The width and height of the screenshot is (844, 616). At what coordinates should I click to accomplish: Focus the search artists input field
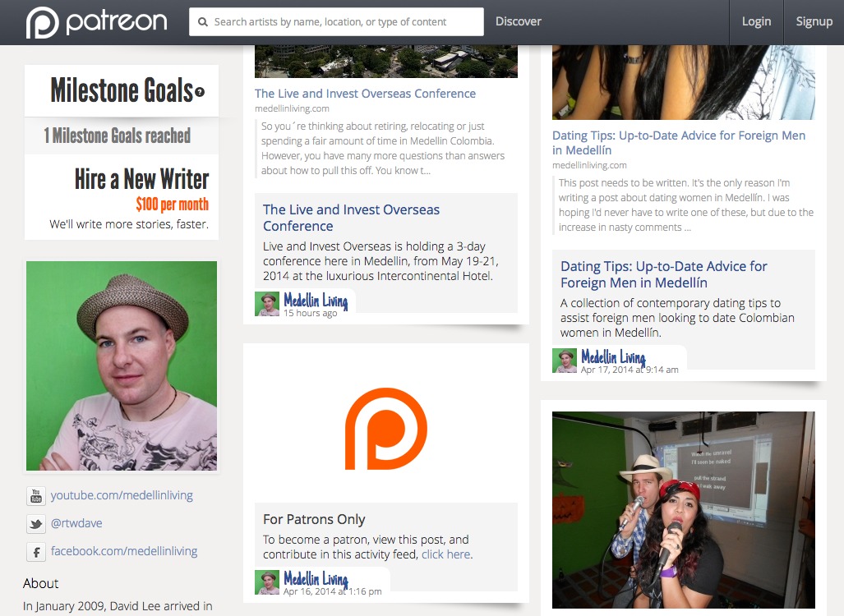(x=336, y=22)
